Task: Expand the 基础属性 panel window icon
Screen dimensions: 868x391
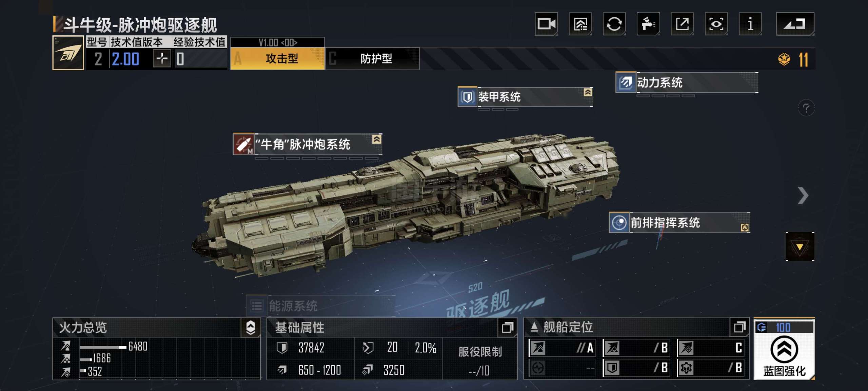Action: [507, 328]
